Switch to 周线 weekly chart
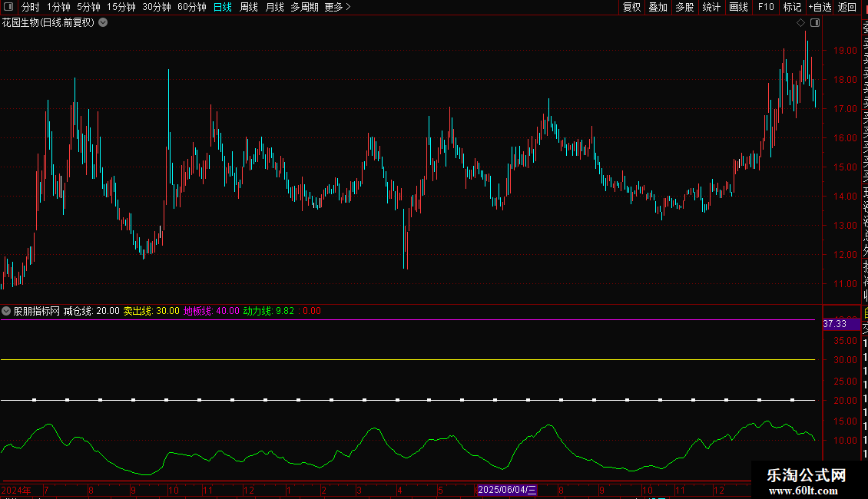The height and width of the screenshot is (499, 868). click(x=249, y=7)
